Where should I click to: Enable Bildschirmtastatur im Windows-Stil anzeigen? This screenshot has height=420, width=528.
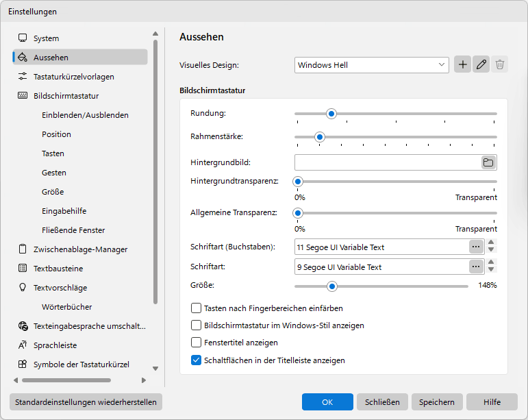tap(196, 325)
